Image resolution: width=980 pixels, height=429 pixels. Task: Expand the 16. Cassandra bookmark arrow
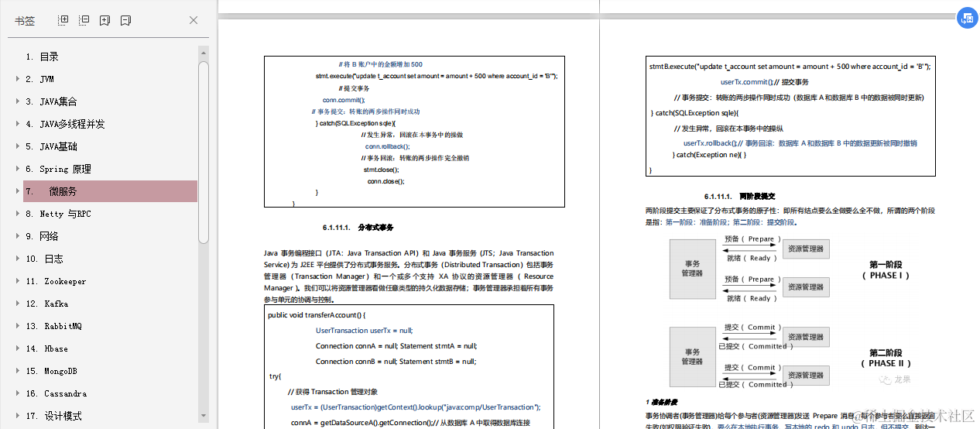[x=18, y=393]
